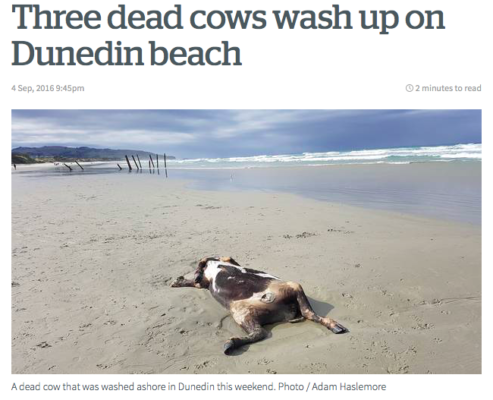Click the cloudy sky area of the photo
This screenshot has width=493, height=400.
click(x=246, y=128)
